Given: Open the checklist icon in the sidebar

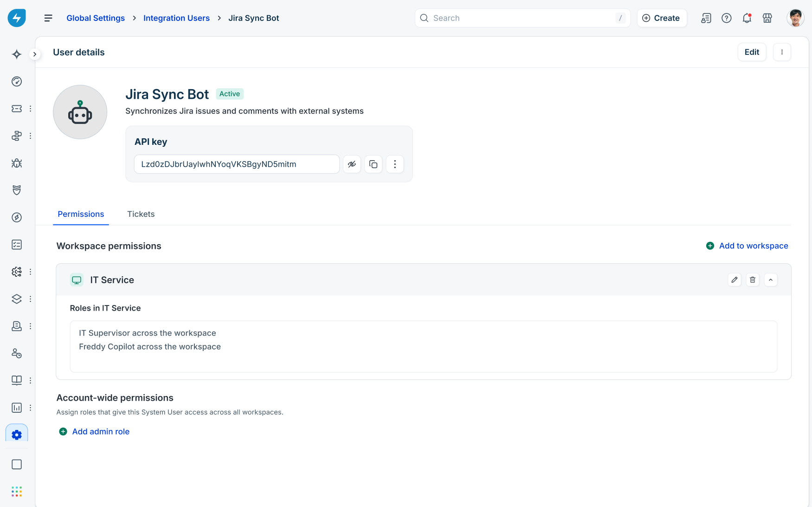Looking at the screenshot, I should pyautogui.click(x=17, y=245).
